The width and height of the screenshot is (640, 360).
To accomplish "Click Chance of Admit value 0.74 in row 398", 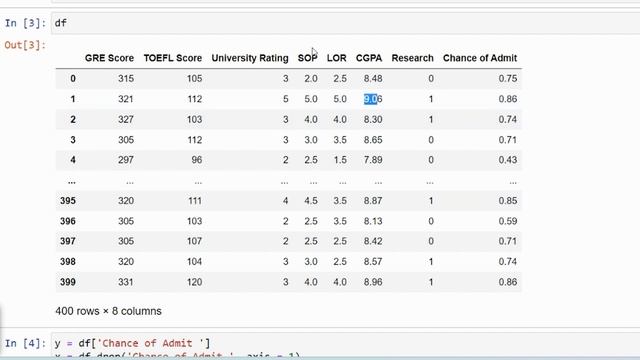I will tap(508, 262).
